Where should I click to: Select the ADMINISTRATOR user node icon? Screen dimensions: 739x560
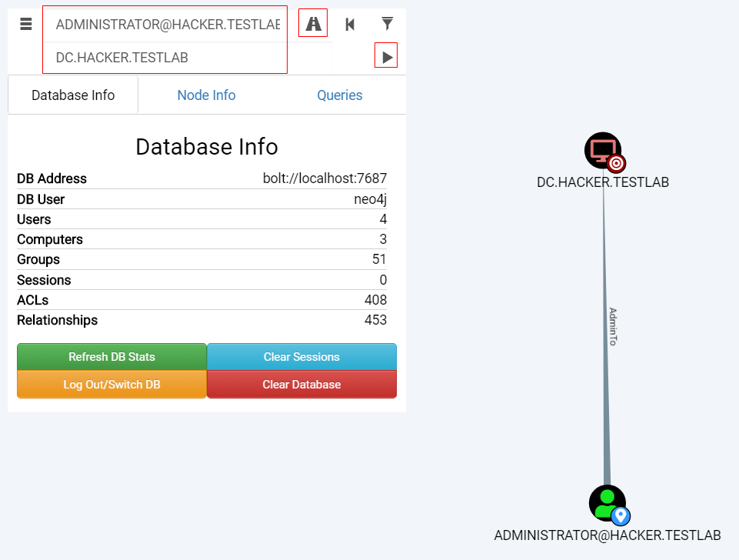coord(606,502)
